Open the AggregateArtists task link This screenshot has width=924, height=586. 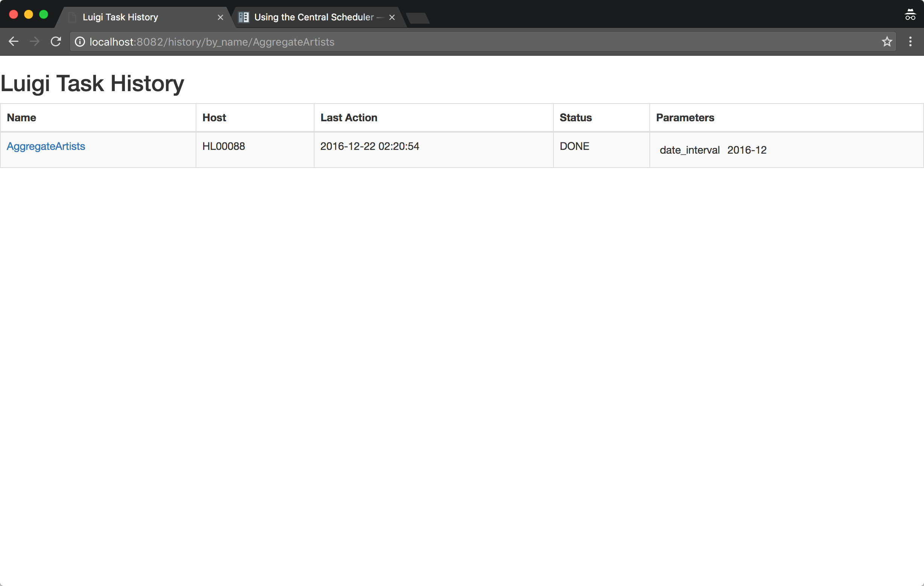46,146
